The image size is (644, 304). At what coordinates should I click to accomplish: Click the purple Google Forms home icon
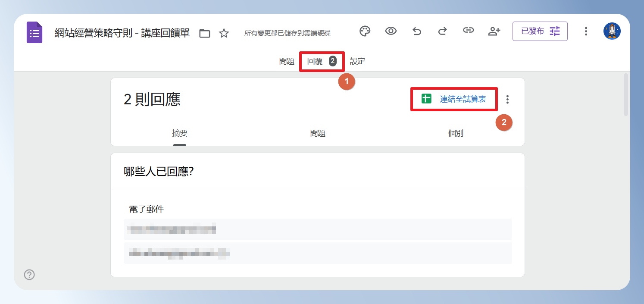[34, 32]
